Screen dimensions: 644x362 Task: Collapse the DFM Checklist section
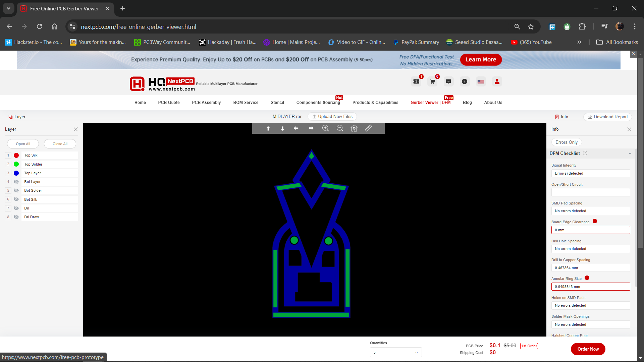[x=630, y=154]
